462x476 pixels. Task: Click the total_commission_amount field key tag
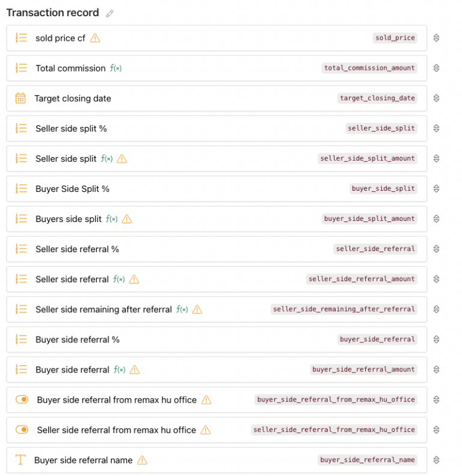coord(369,68)
